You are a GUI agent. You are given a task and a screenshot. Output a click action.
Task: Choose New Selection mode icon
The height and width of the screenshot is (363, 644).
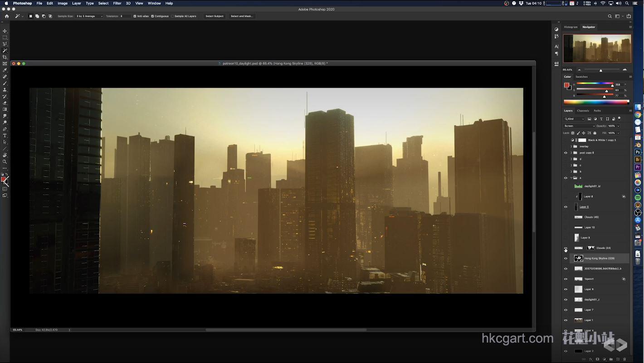click(x=30, y=16)
